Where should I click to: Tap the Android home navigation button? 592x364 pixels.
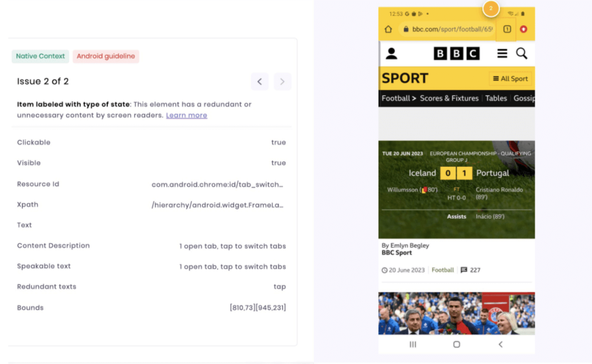click(x=457, y=344)
